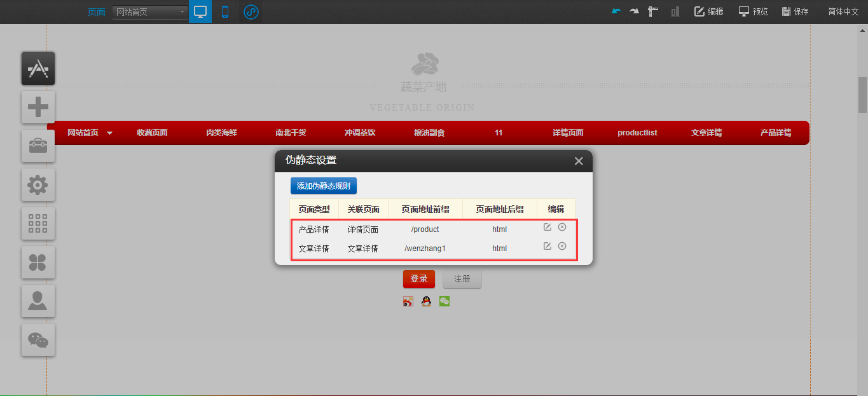Expand the 网站首页 navigation menu arrow
The width and height of the screenshot is (868, 396).
[109, 133]
